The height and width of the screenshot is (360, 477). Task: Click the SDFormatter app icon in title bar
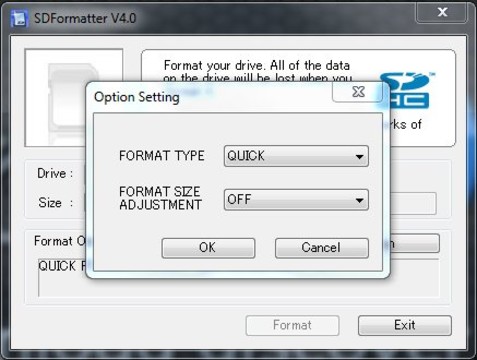(x=18, y=18)
